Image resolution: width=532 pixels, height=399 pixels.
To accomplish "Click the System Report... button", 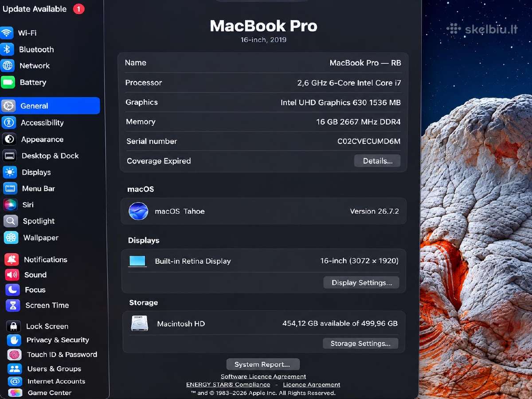I will (x=263, y=364).
